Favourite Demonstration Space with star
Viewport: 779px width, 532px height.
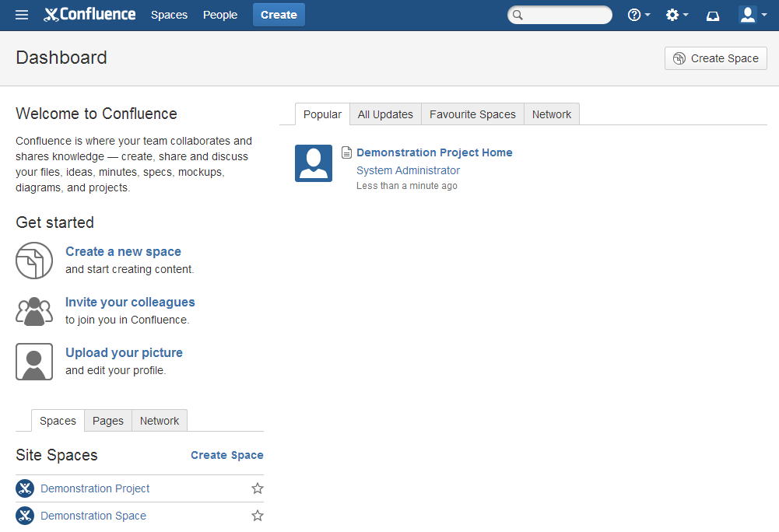(x=258, y=516)
